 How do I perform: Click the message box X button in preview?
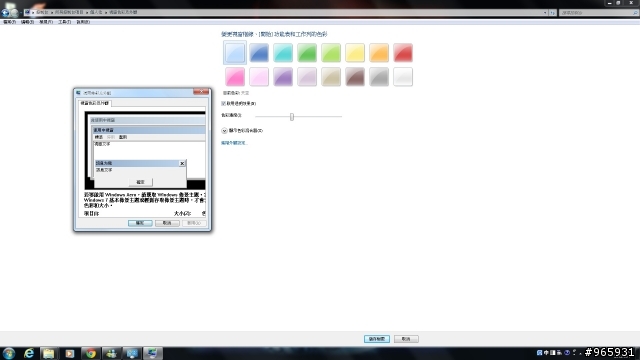[182, 163]
